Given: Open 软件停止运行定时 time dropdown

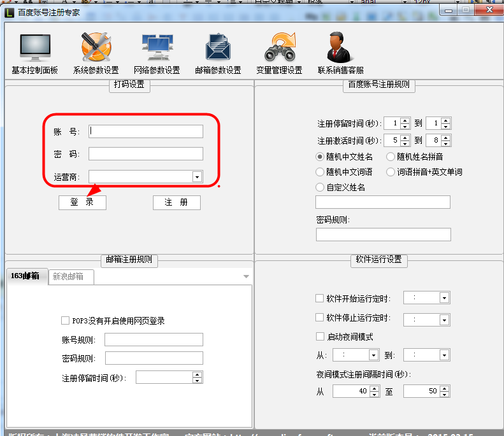Looking at the screenshot, I should (x=444, y=320).
